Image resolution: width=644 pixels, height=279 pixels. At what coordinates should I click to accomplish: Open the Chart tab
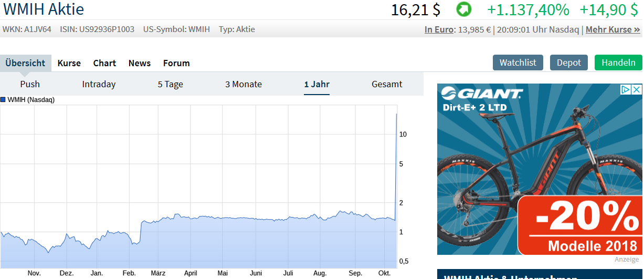[104, 63]
